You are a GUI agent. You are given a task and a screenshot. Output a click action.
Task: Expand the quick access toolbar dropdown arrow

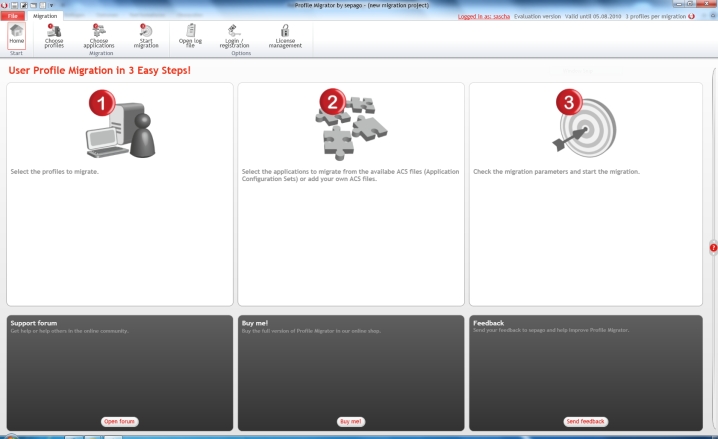pos(49,5)
